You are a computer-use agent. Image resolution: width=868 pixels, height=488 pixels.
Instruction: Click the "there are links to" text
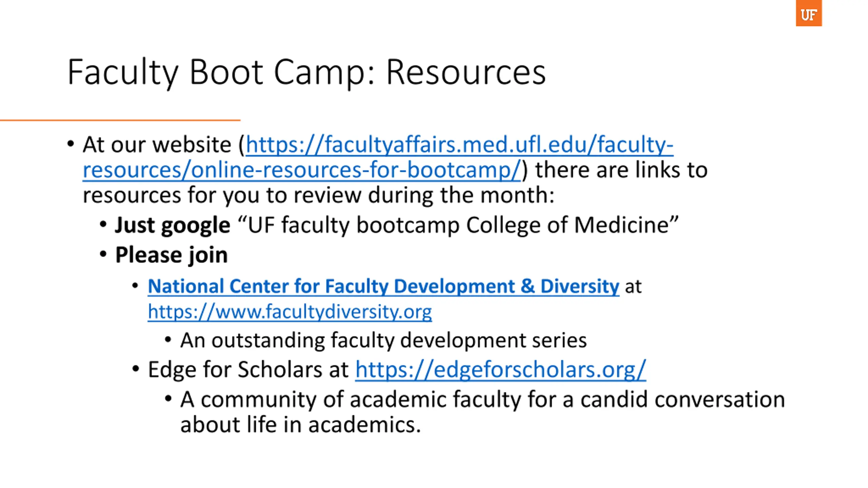pos(621,170)
